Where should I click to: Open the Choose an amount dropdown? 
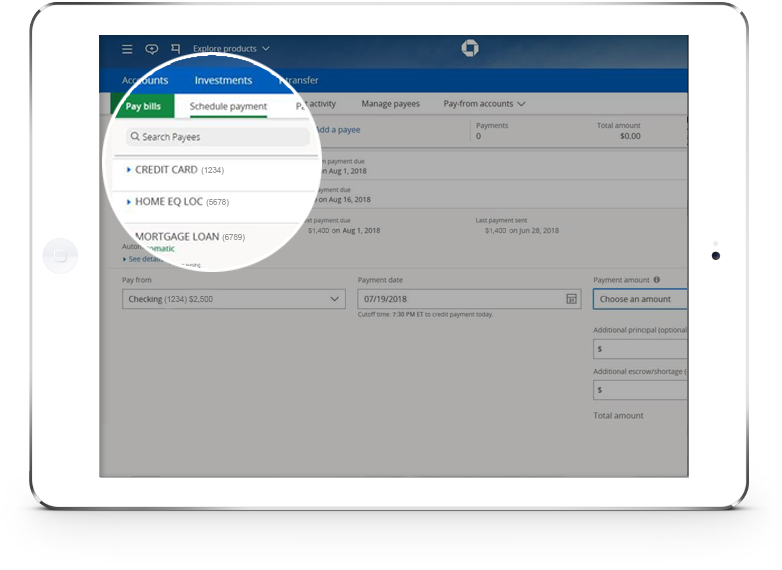coord(640,299)
